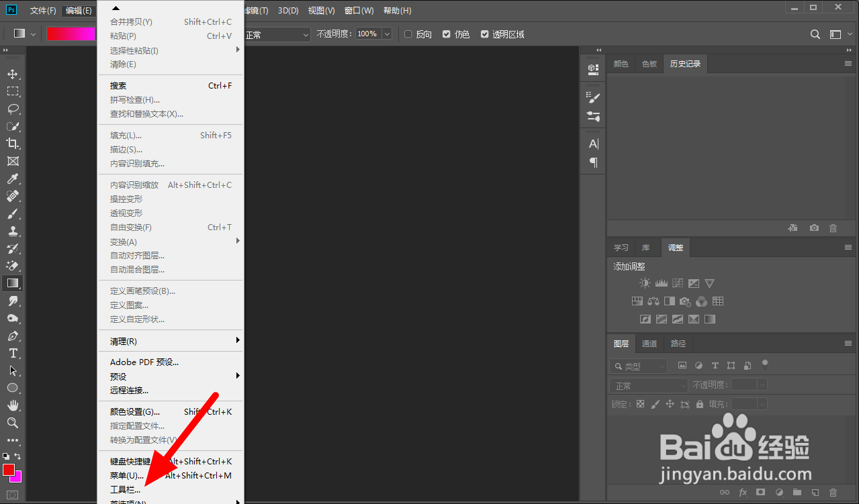
Task: Select the Pen tool
Action: click(13, 336)
